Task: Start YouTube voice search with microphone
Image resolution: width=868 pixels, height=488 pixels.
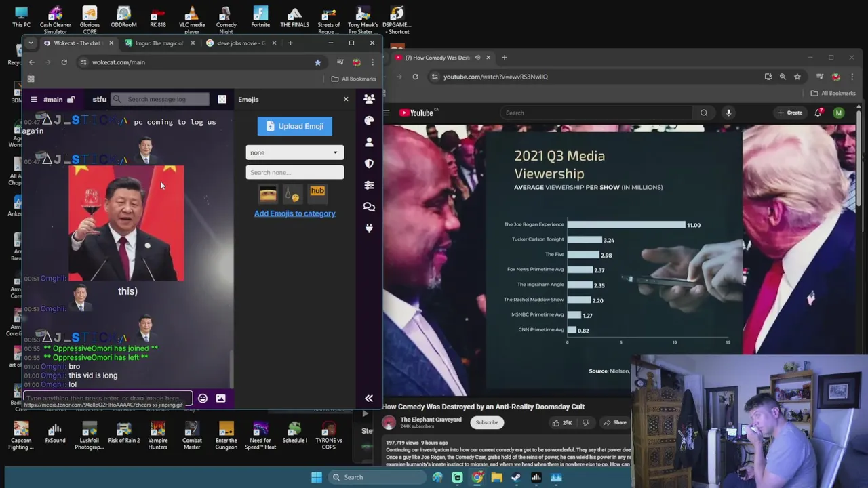Action: 729,113
